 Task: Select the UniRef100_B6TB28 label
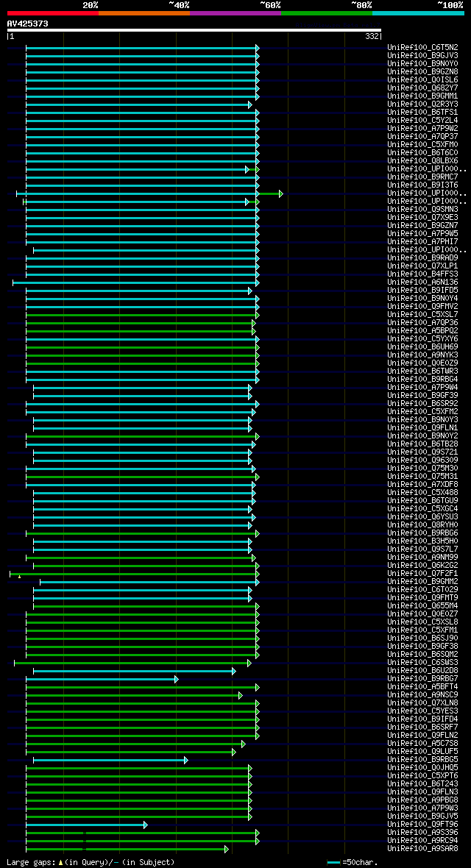[422, 444]
